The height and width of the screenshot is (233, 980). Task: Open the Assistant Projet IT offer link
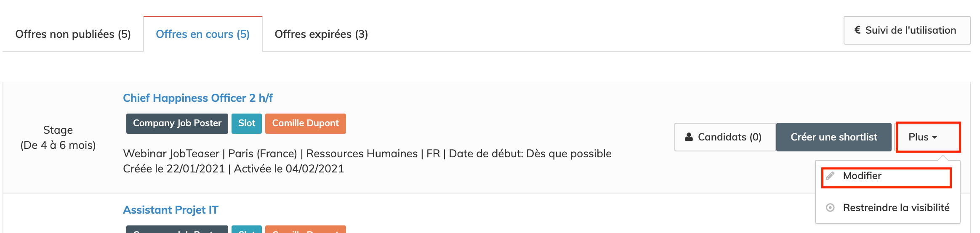pyautogui.click(x=170, y=210)
